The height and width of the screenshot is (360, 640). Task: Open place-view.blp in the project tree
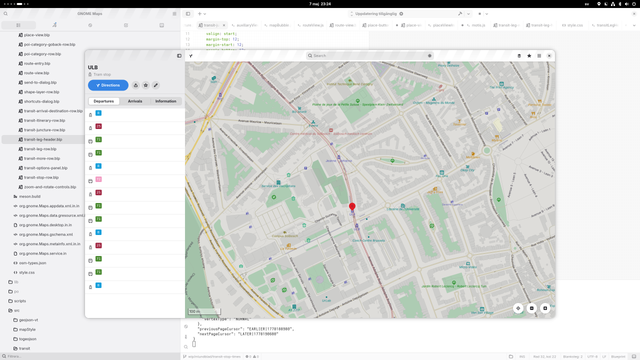[37, 35]
